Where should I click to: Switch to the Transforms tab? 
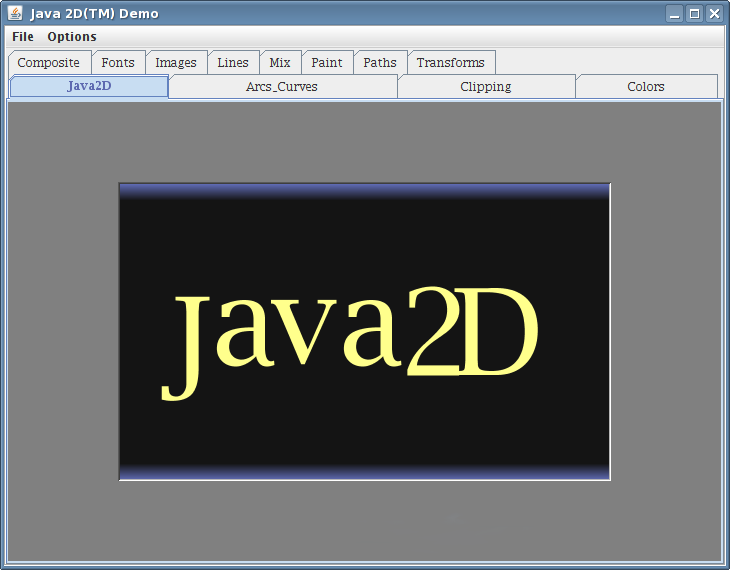click(x=451, y=62)
